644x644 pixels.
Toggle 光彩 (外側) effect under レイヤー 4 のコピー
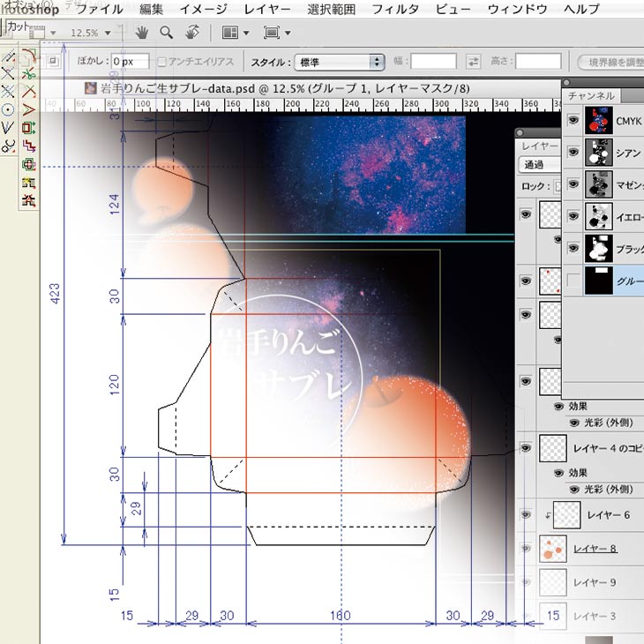tap(573, 490)
